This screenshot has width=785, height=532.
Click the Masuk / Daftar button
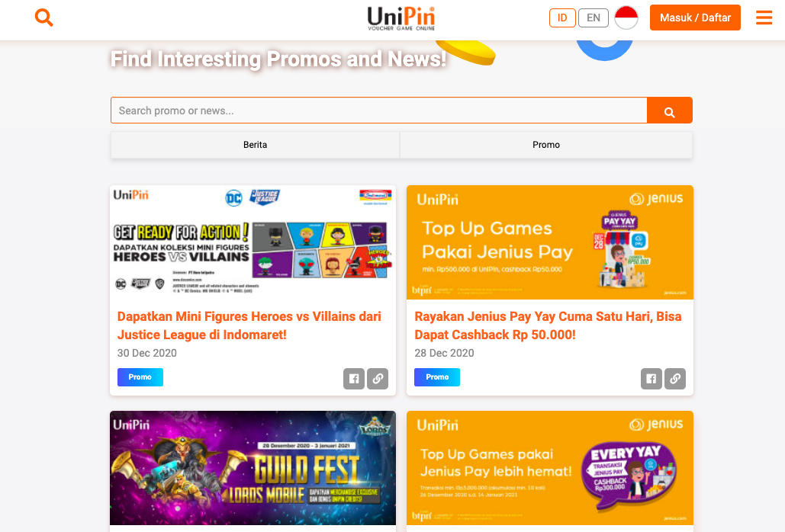coord(695,18)
